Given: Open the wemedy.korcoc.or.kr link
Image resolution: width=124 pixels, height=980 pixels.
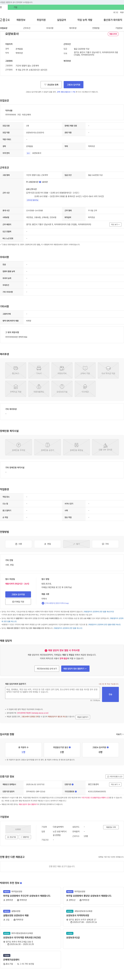Looking at the screenshot, I should (33, 713).
